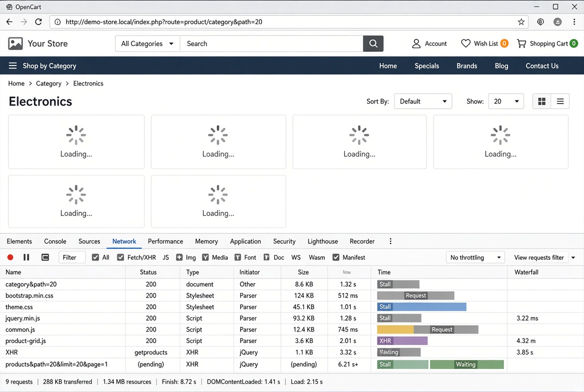Click the Your Store logo image
The height and width of the screenshot is (392, 584).
15,43
